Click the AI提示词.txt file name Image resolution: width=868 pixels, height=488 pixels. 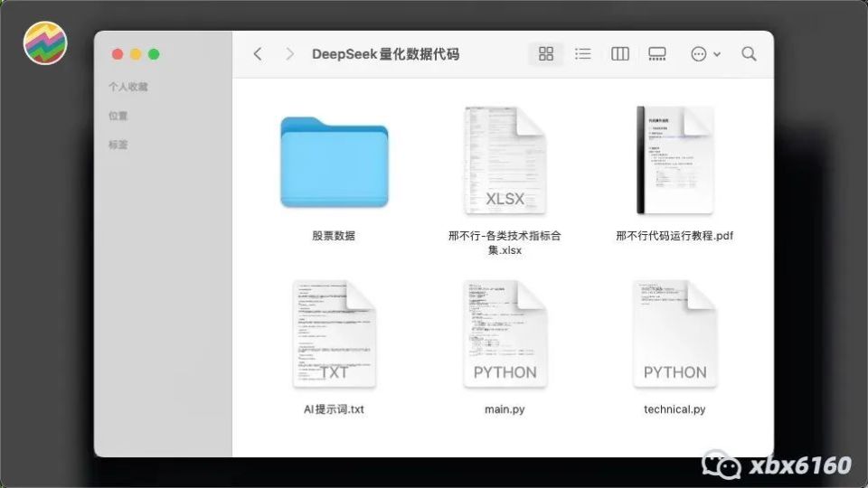coord(334,409)
